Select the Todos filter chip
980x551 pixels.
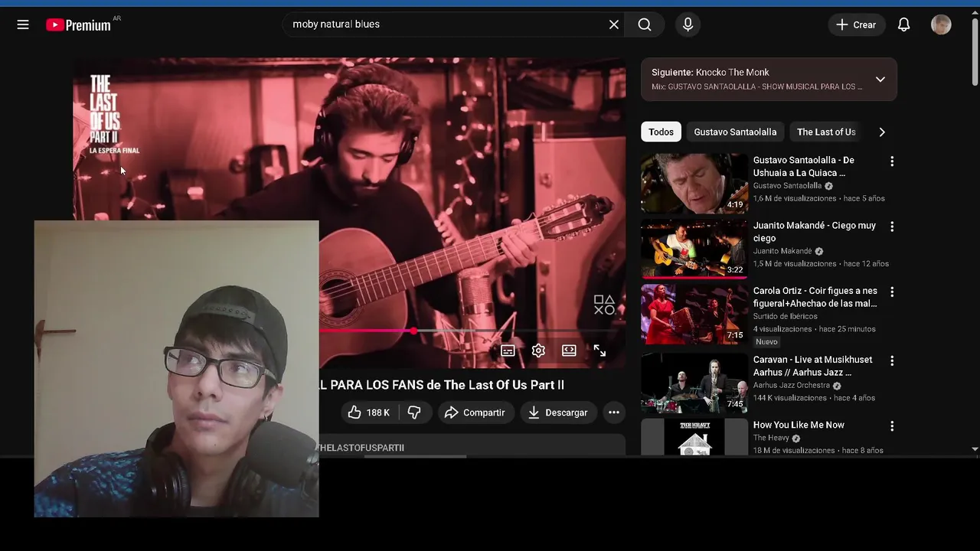[661, 132]
